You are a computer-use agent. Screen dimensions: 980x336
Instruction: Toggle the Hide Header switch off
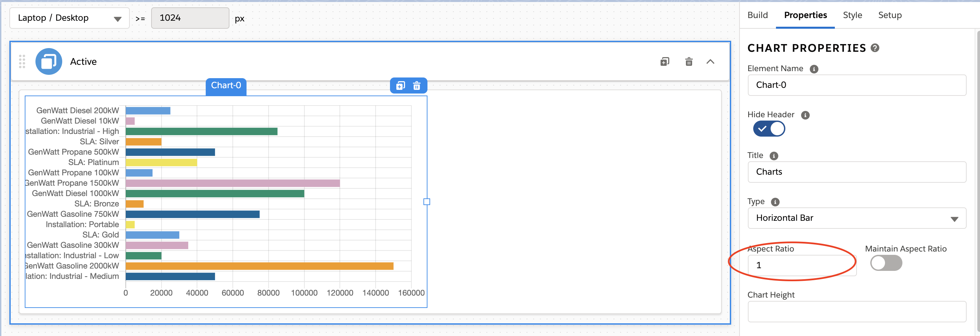[x=769, y=129]
